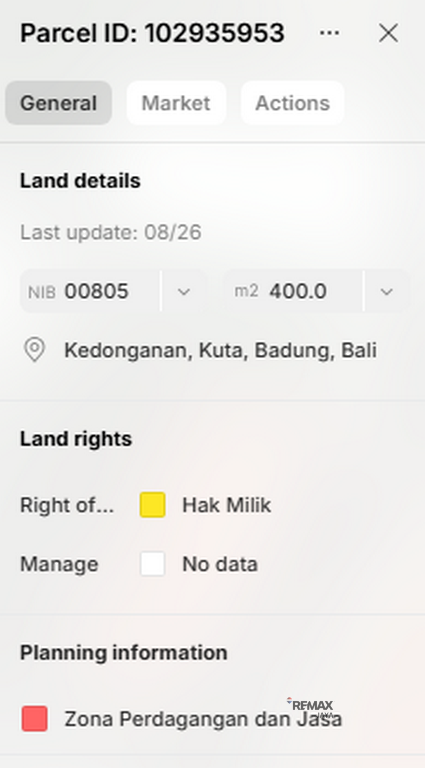The image size is (425, 768).
Task: Click the NIB 00805 field
Action: coord(90,291)
